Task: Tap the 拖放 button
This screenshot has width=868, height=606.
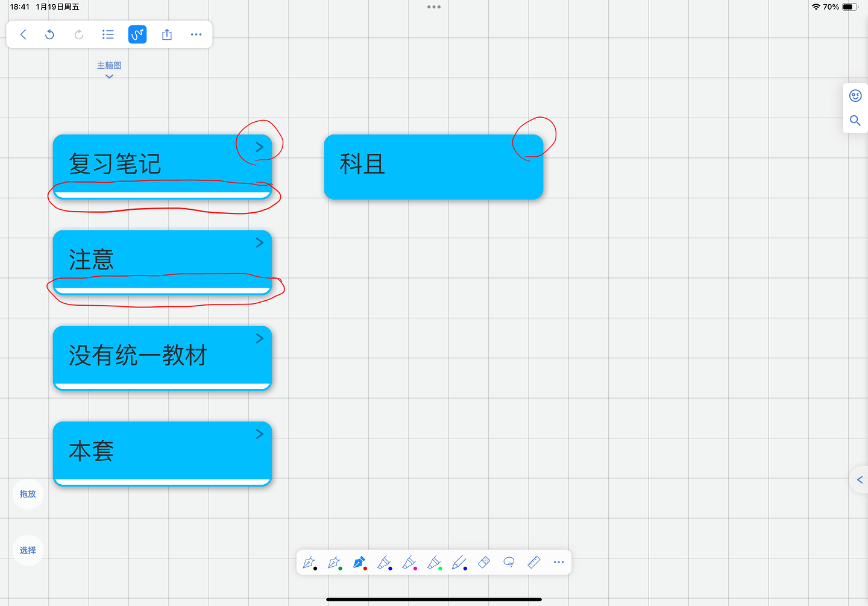Action: tap(28, 494)
